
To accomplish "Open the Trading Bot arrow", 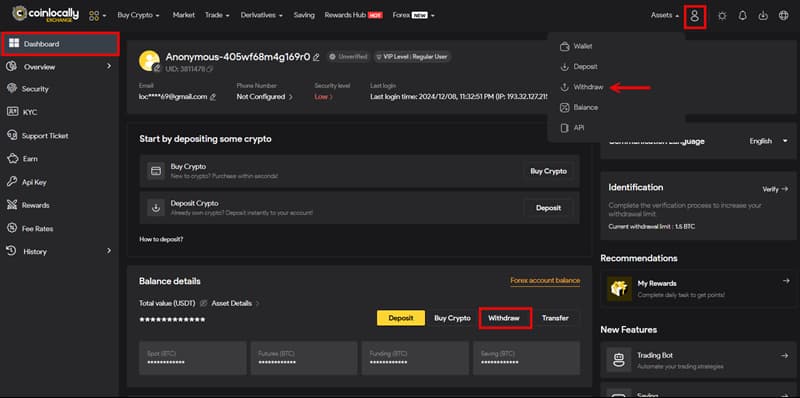I will click(785, 355).
